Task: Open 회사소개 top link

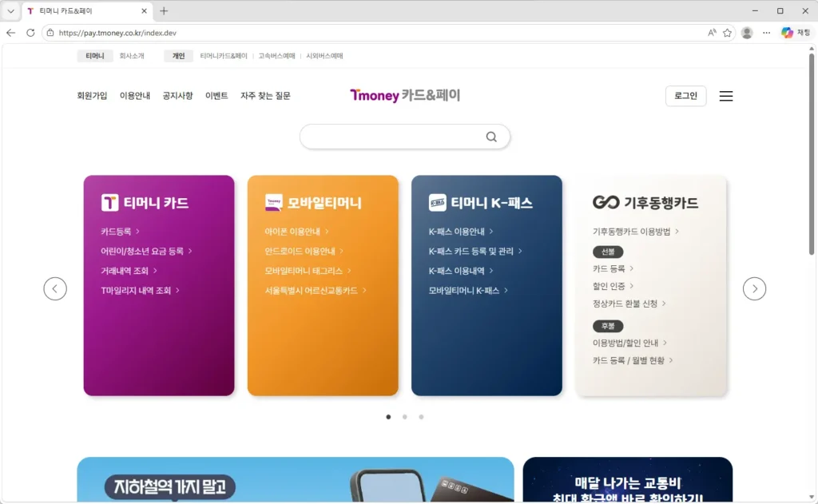Action: [x=132, y=56]
